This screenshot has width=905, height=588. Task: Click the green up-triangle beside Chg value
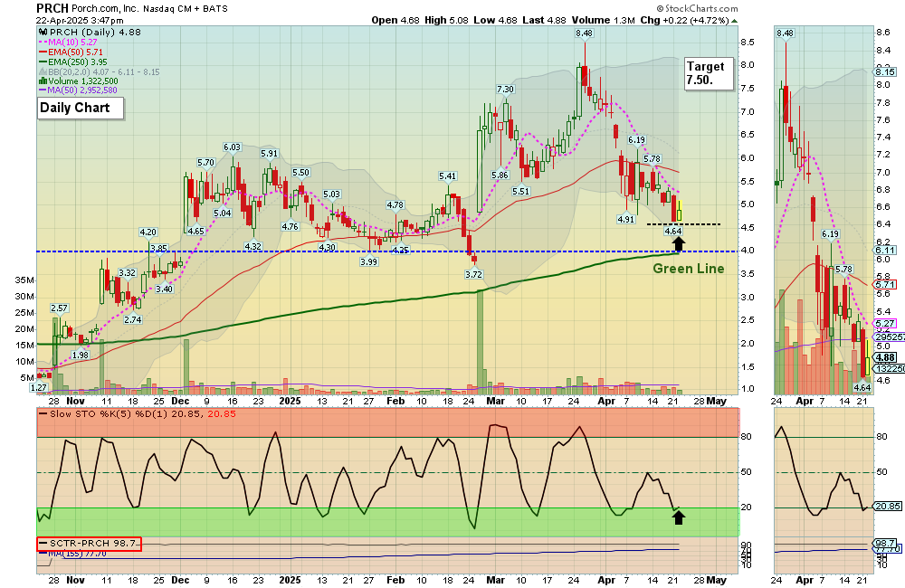(x=734, y=21)
